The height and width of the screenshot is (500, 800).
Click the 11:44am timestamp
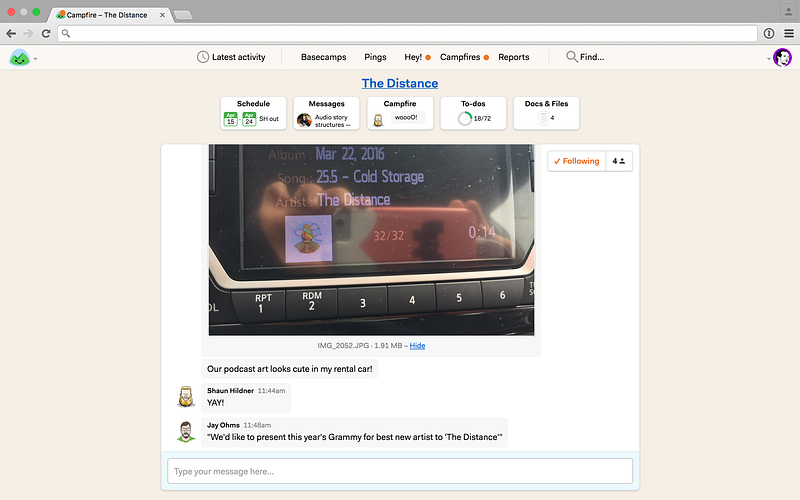point(271,391)
